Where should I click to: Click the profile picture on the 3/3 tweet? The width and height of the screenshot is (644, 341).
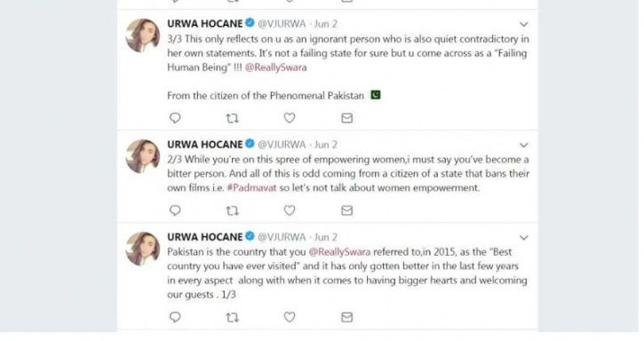(x=142, y=36)
